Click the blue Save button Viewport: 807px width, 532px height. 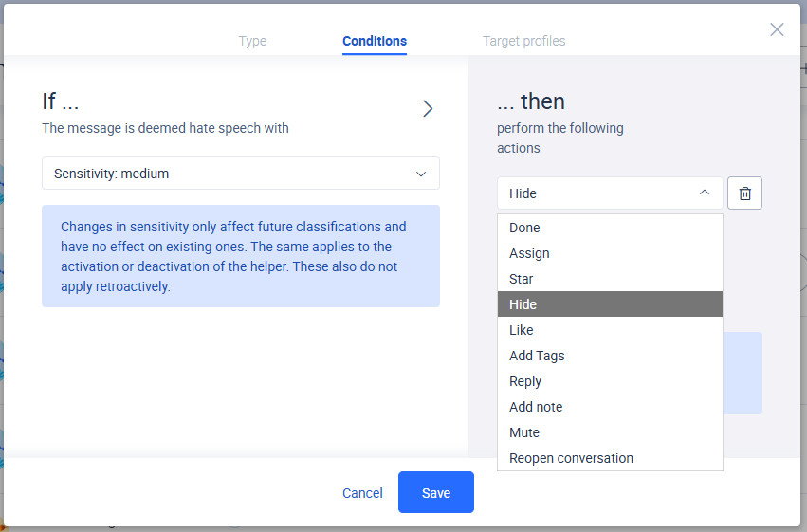(436, 492)
